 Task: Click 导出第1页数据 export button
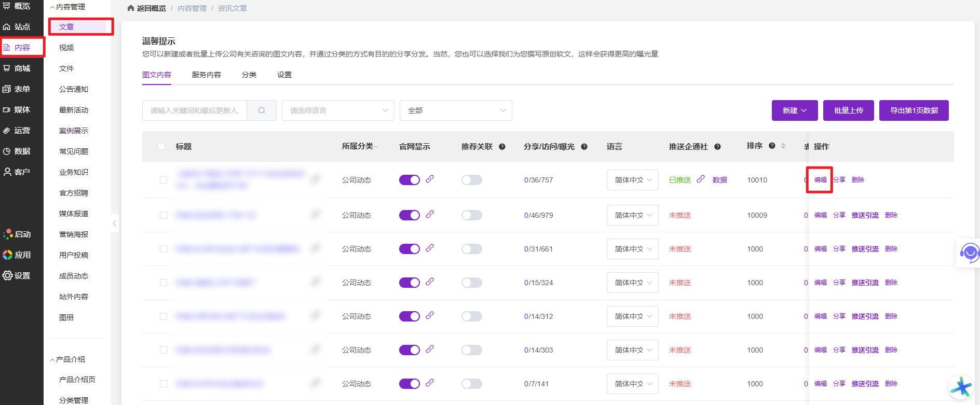pos(914,110)
